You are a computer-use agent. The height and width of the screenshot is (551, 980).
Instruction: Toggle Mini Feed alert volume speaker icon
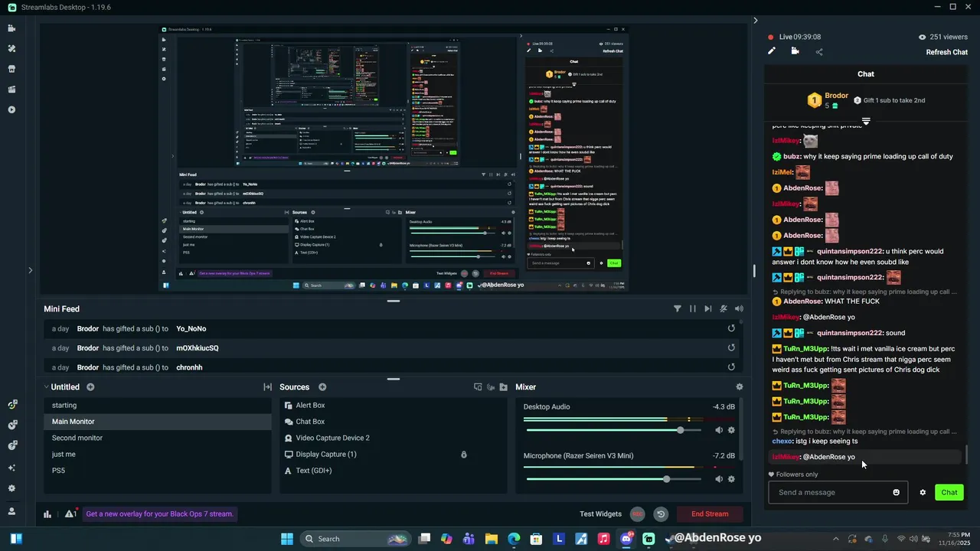tap(739, 309)
